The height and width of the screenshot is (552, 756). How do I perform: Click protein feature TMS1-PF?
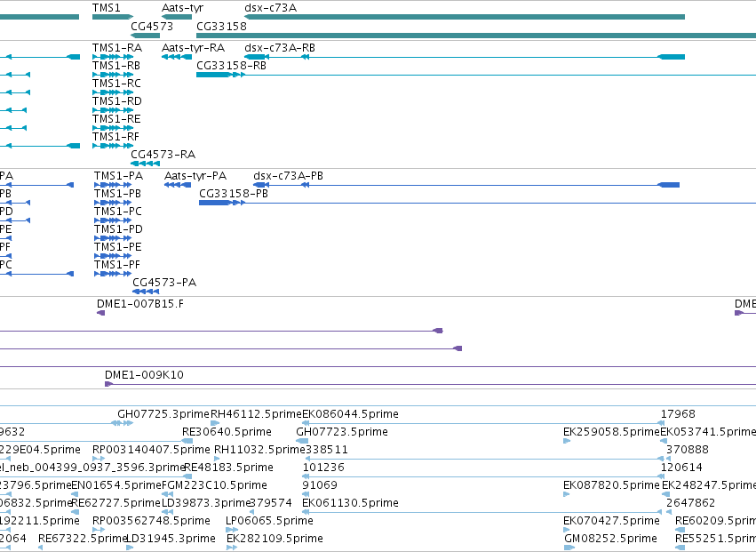click(113, 275)
